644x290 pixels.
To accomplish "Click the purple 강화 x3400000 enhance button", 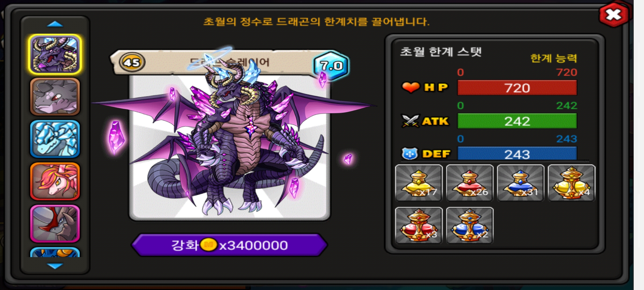I will [230, 245].
